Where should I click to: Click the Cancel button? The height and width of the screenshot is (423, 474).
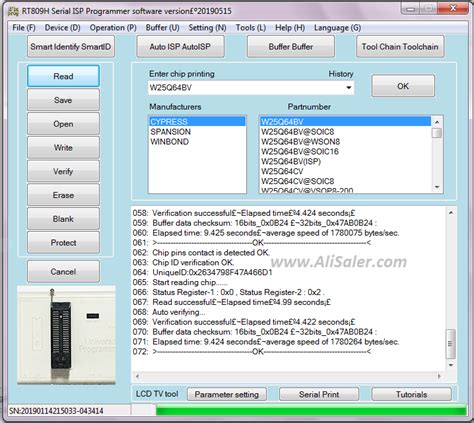tap(63, 272)
